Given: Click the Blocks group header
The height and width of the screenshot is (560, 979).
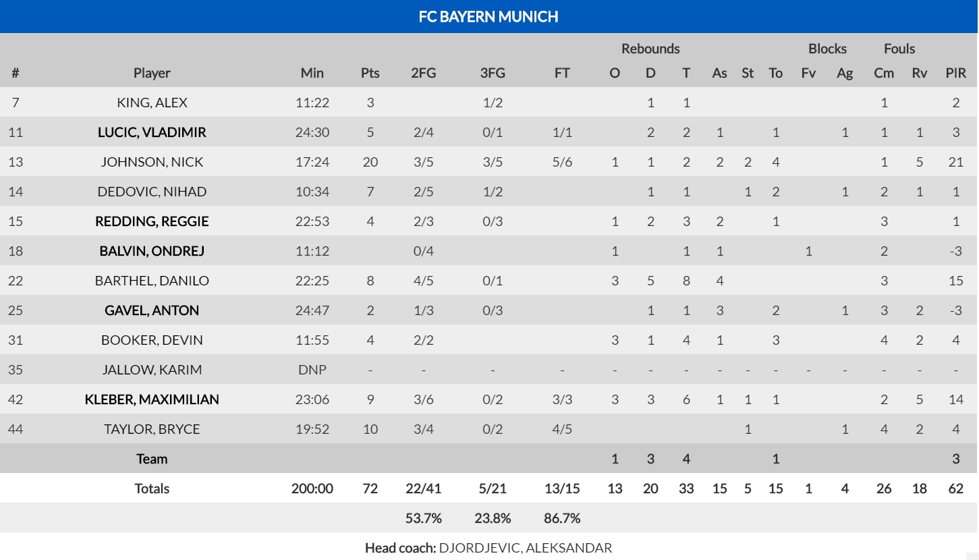Looking at the screenshot, I should point(827,49).
